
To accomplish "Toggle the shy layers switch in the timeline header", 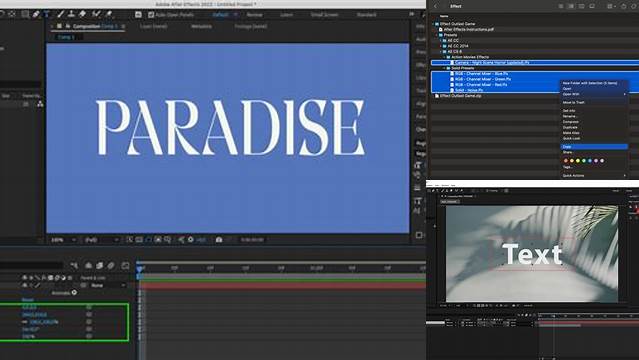I will (88, 265).
